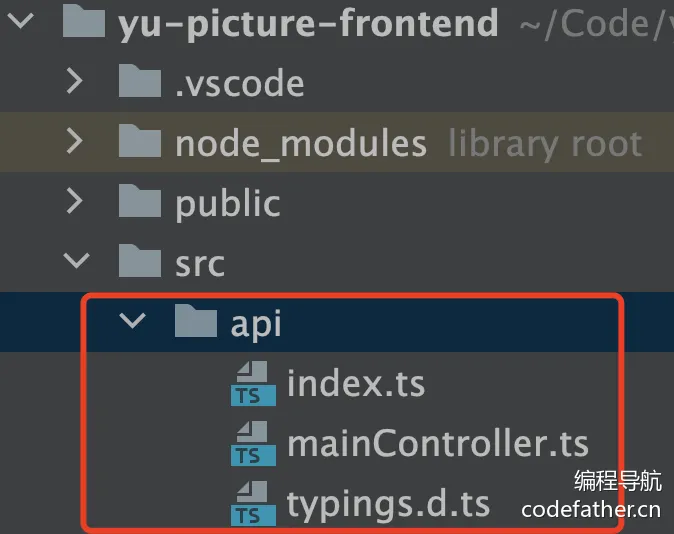Click the codefather.cn watermark link
Image resolution: width=674 pixels, height=534 pixels.
click(591, 510)
